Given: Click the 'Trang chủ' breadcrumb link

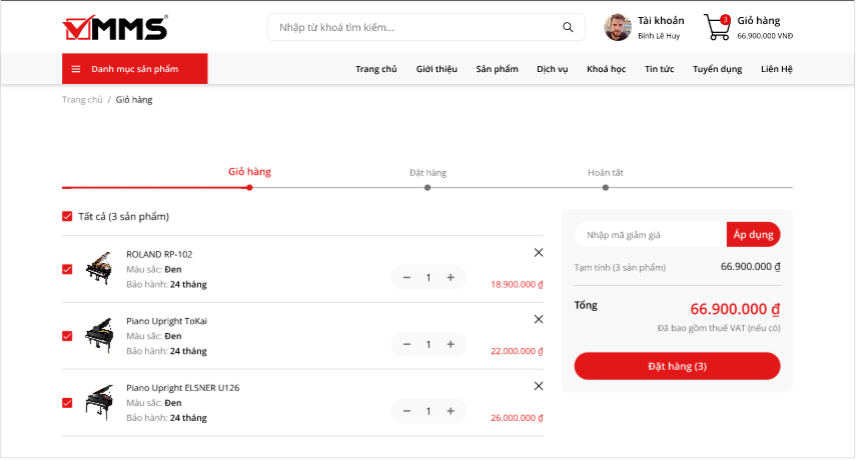Looking at the screenshot, I should click(x=82, y=100).
